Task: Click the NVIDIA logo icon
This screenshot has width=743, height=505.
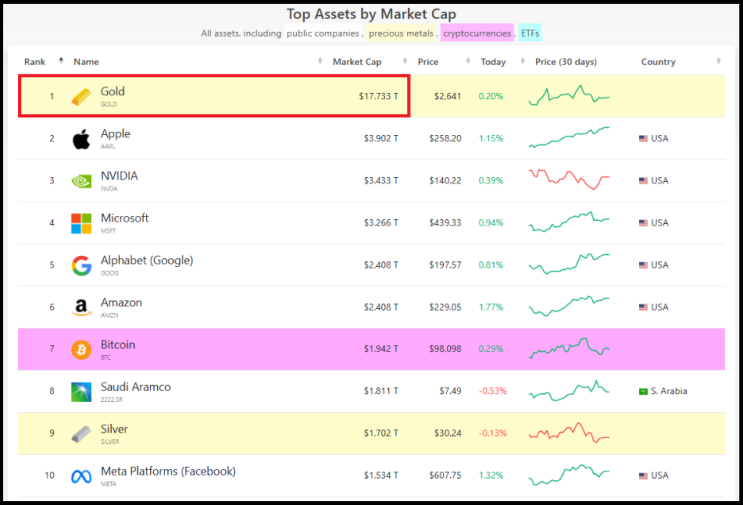Action: (x=81, y=181)
